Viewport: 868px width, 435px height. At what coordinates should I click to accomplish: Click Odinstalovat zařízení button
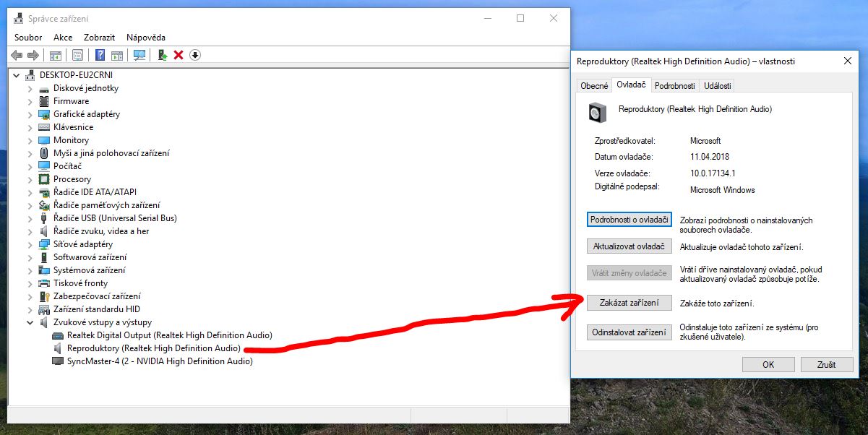tap(629, 332)
